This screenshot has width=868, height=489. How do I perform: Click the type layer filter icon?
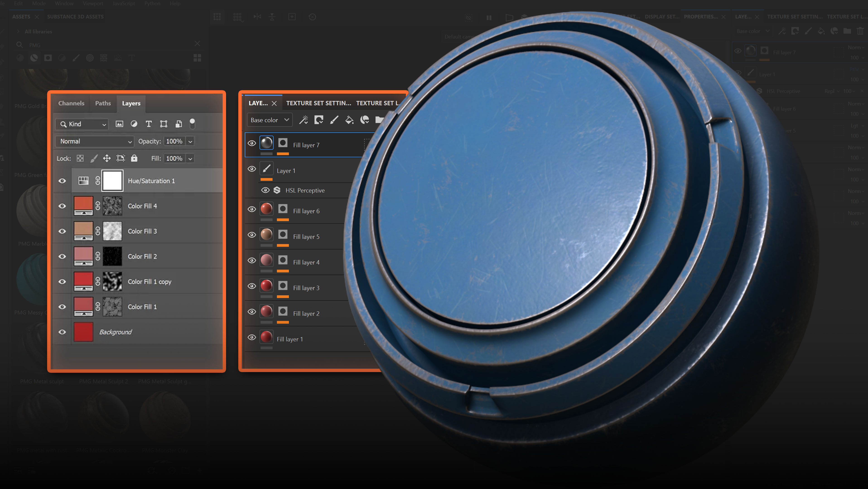149,124
